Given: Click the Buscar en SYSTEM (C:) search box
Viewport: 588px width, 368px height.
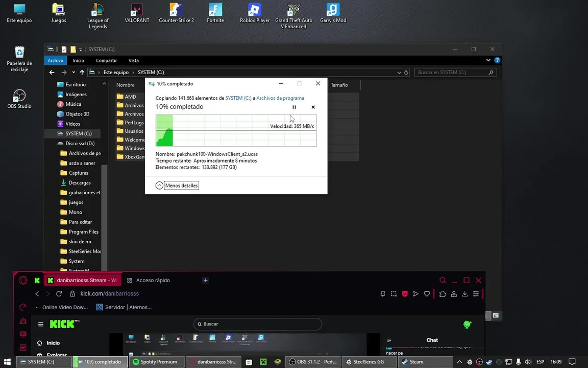Looking at the screenshot, I should pyautogui.click(x=455, y=72).
